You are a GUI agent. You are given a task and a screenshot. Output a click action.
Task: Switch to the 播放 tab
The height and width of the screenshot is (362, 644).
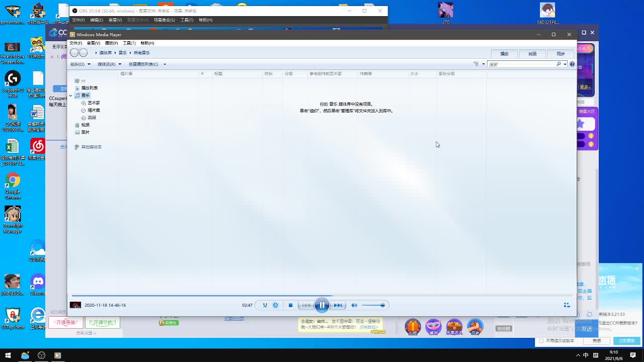point(504,54)
